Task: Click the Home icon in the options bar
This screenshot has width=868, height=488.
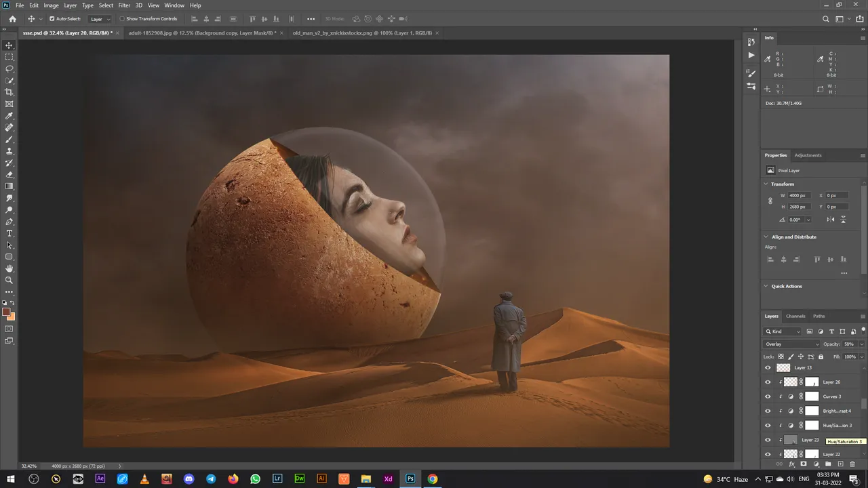Action: click(x=12, y=19)
